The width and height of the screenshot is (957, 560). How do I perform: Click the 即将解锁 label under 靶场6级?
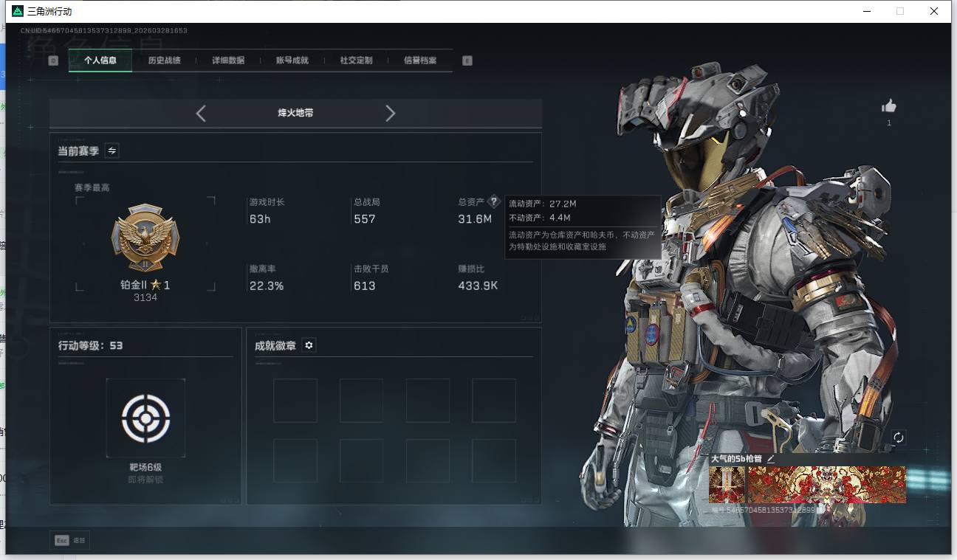[x=145, y=480]
